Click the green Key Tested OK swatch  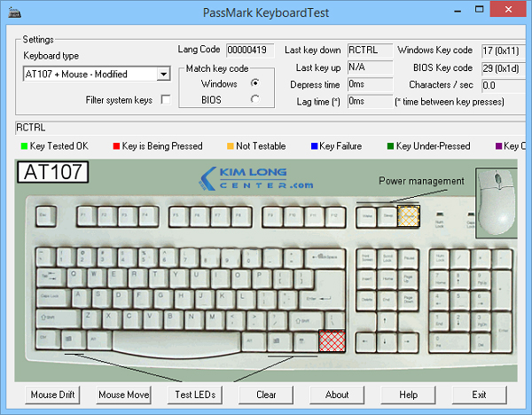(x=22, y=146)
